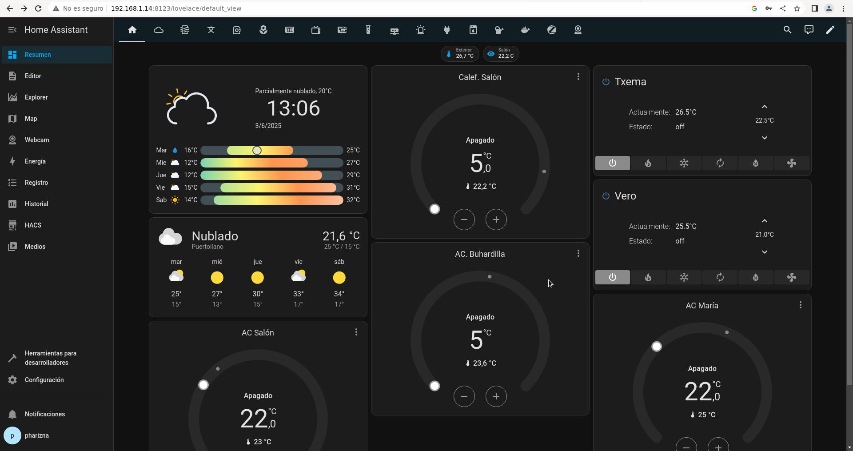Screen dimensions: 853x451
Task: Click Calef. Salón dial slider handle
Action: [x=435, y=209]
